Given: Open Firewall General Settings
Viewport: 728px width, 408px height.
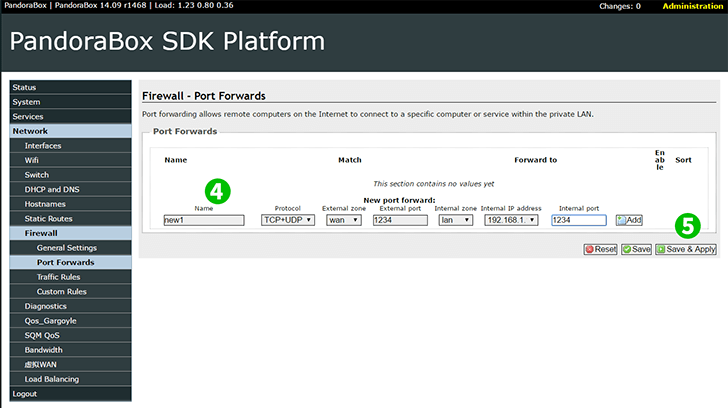Looking at the screenshot, I should tap(71, 248).
